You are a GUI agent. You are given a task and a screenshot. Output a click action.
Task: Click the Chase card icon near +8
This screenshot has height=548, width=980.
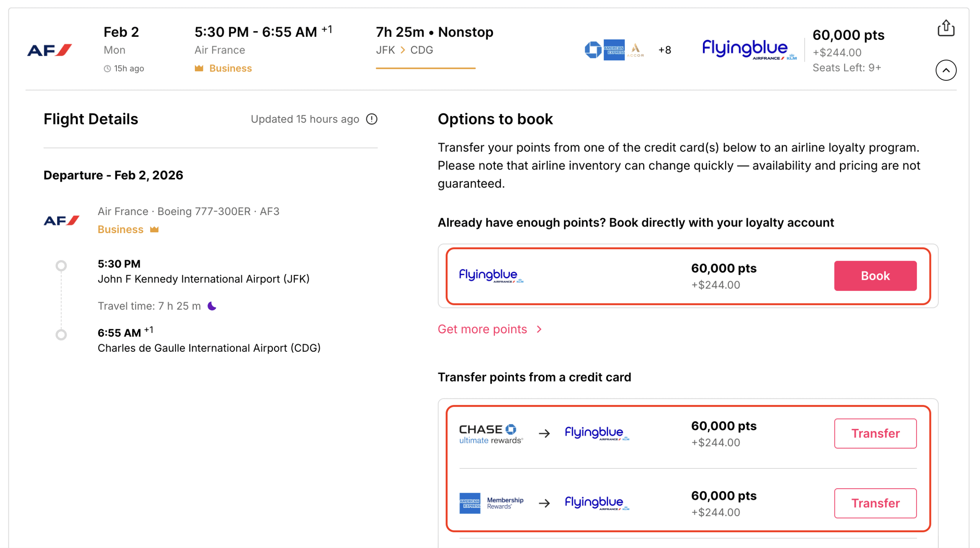pos(594,49)
